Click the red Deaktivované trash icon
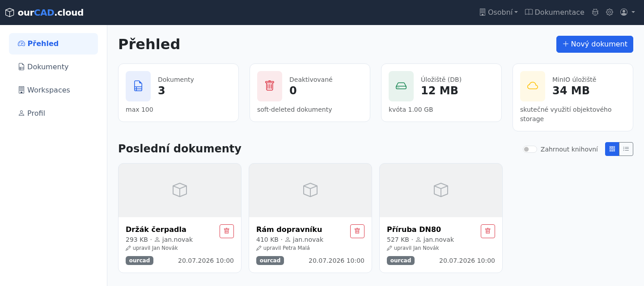The image size is (644, 286). [270, 86]
